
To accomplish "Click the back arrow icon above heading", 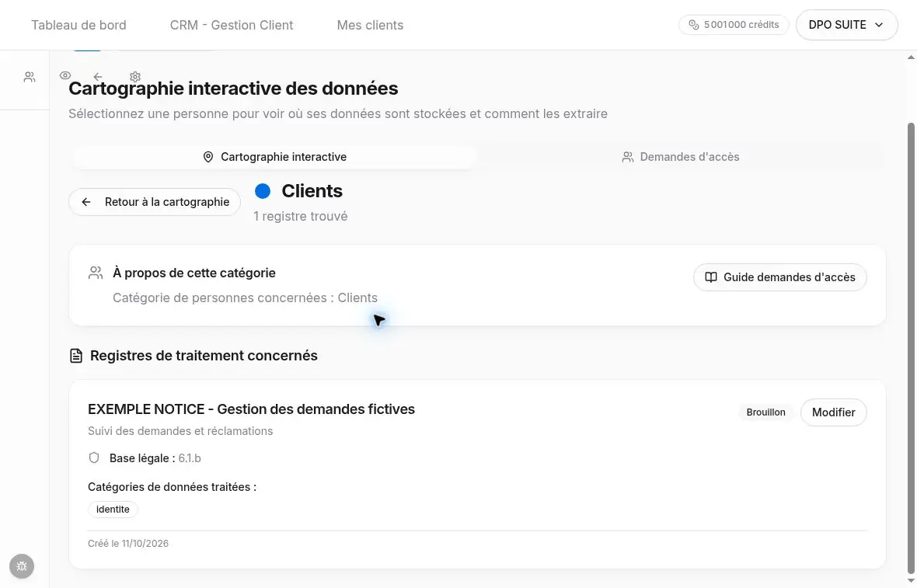I will click(98, 77).
